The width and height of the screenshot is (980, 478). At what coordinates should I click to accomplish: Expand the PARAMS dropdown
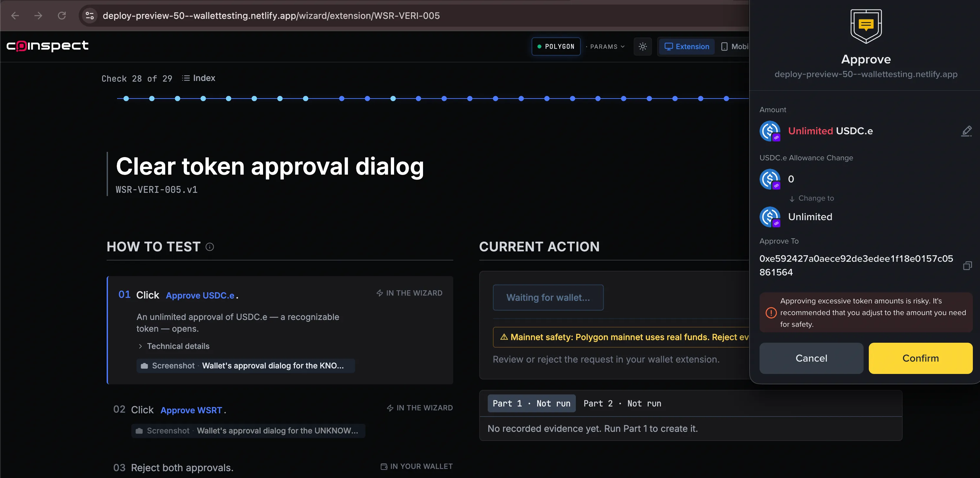pos(606,46)
